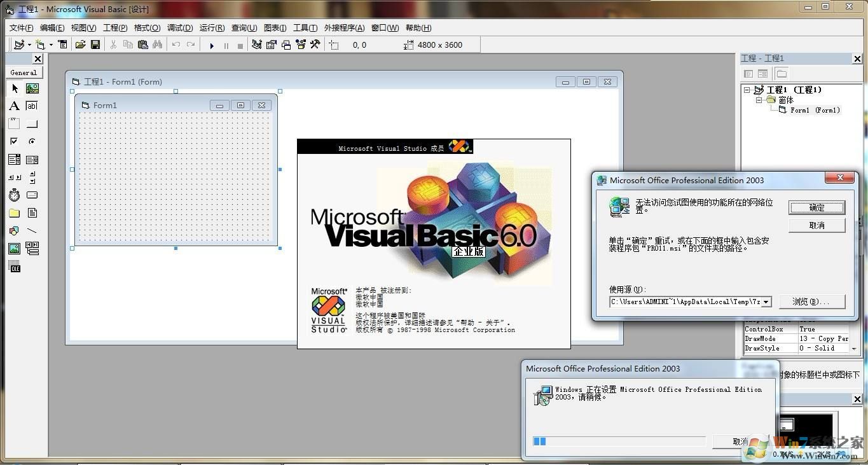This screenshot has width=868, height=465.
Task: Open the 外接程序 menu
Action: tap(344, 27)
